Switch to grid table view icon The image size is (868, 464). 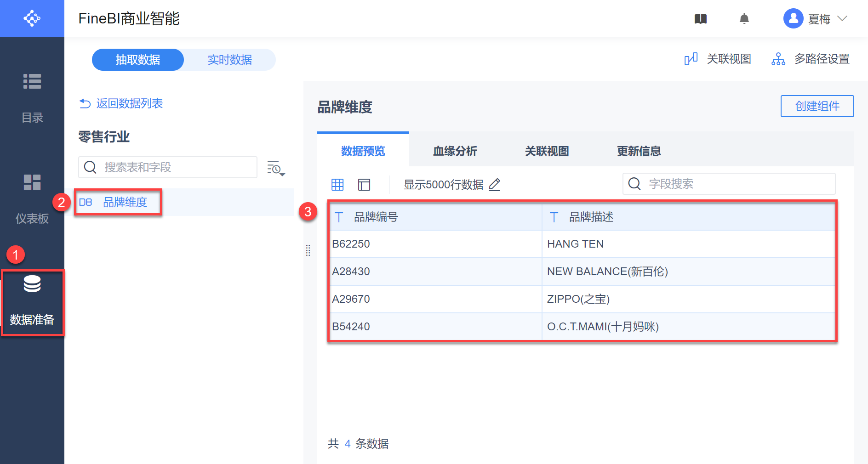(337, 185)
